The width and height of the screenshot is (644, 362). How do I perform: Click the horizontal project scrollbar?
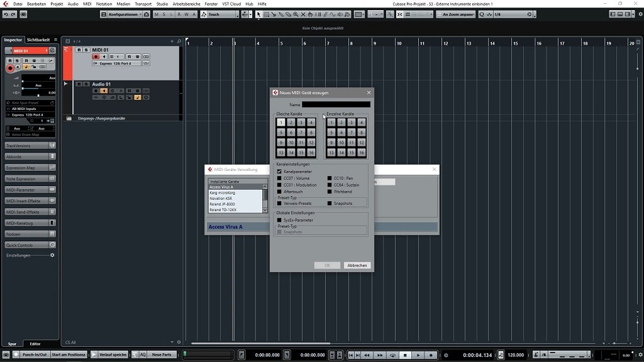[260, 343]
